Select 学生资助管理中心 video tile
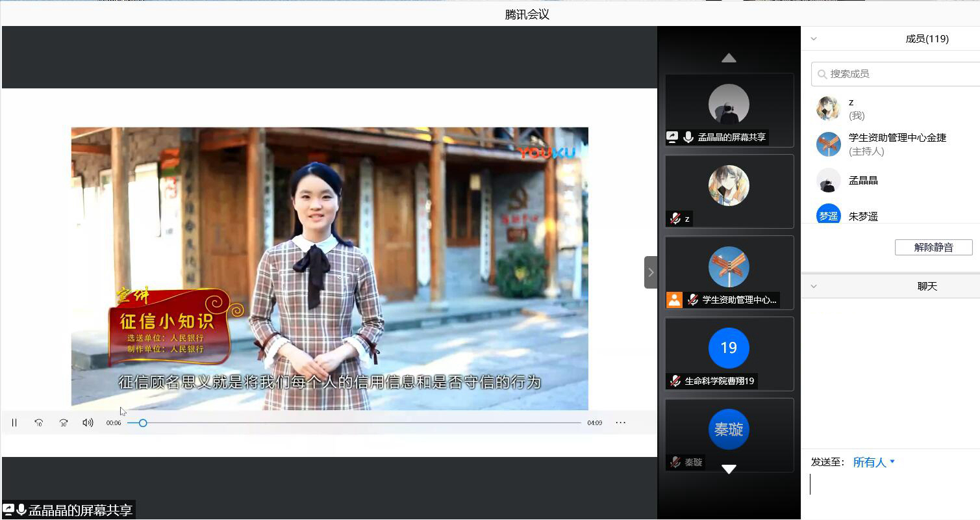The width and height of the screenshot is (980, 520). point(729,272)
